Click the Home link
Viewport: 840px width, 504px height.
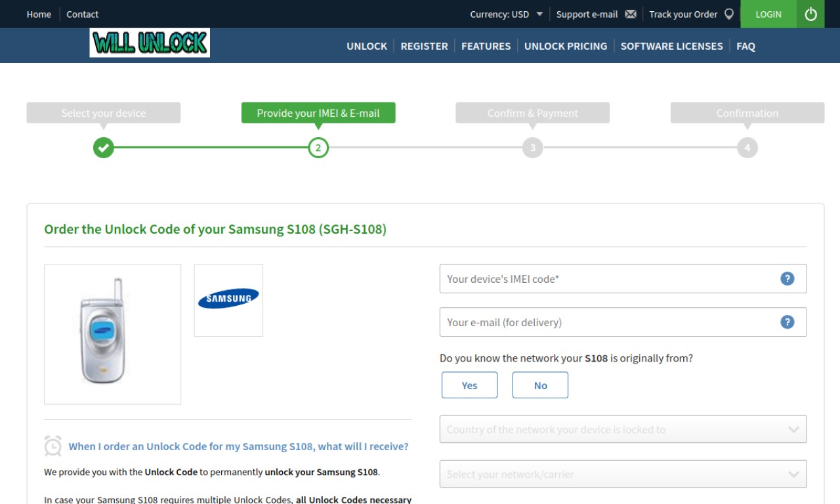(39, 14)
